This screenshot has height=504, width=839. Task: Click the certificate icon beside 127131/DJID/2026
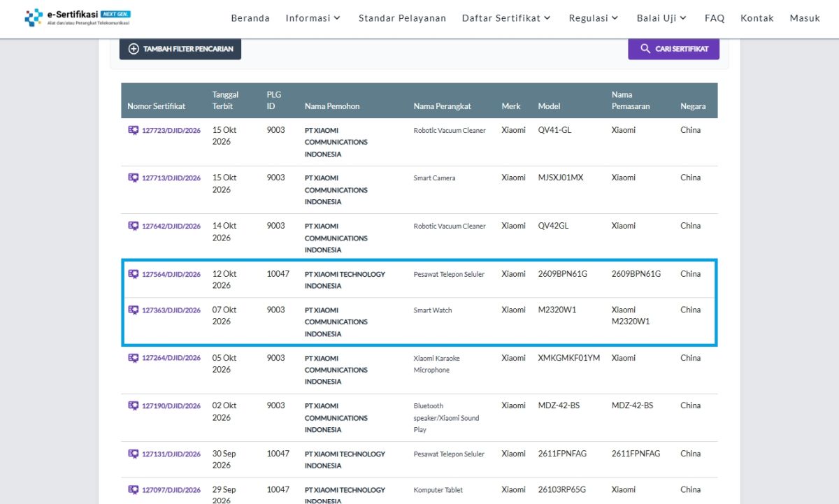point(134,454)
